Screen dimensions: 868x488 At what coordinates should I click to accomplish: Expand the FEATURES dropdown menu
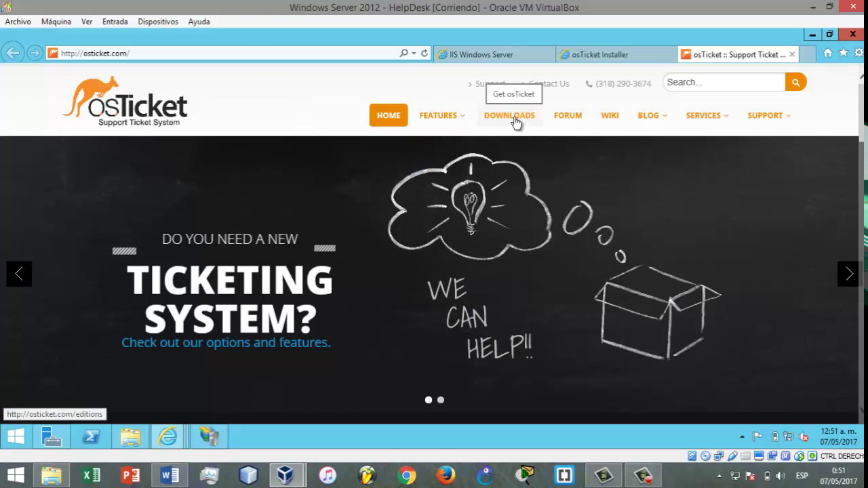[x=442, y=115]
